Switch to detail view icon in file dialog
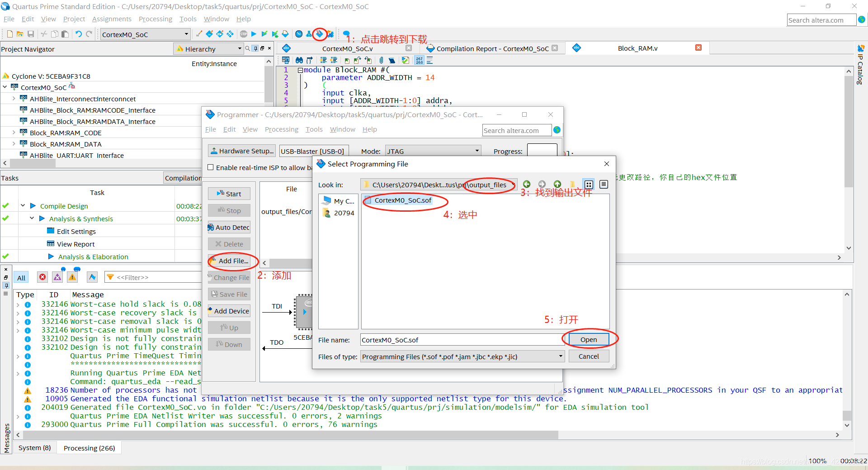Viewport: 868px width, 470px height. (x=604, y=184)
